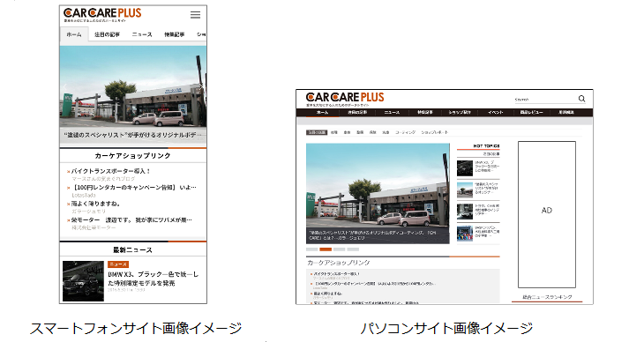Select the ホーム tab on smartphone site

(x=74, y=34)
